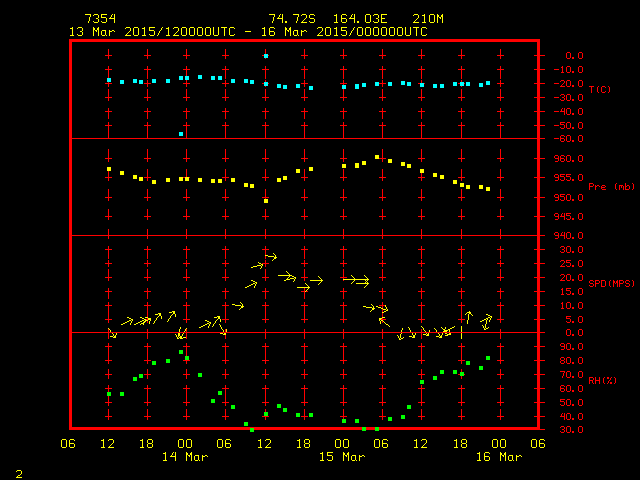
Task: Click the T(C) axis title
Action: [600, 89]
